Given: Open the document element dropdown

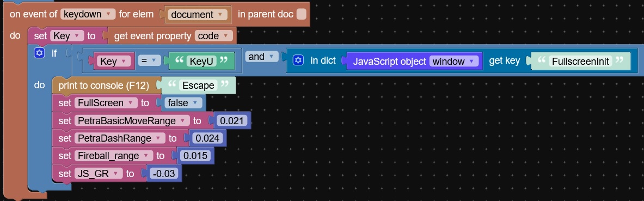Looking at the screenshot, I should tap(198, 14).
